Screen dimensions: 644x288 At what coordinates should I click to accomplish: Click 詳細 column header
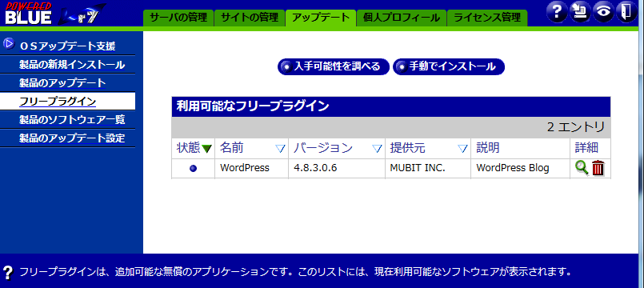[x=586, y=148]
